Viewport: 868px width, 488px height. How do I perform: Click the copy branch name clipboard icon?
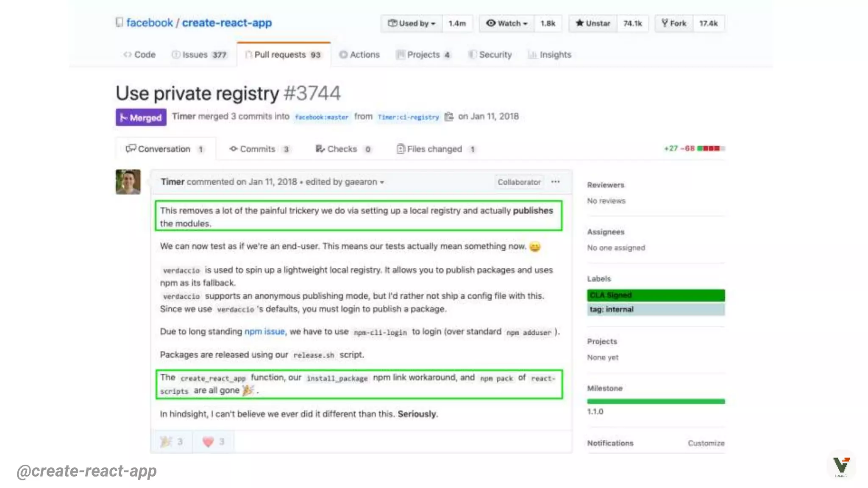tap(449, 116)
